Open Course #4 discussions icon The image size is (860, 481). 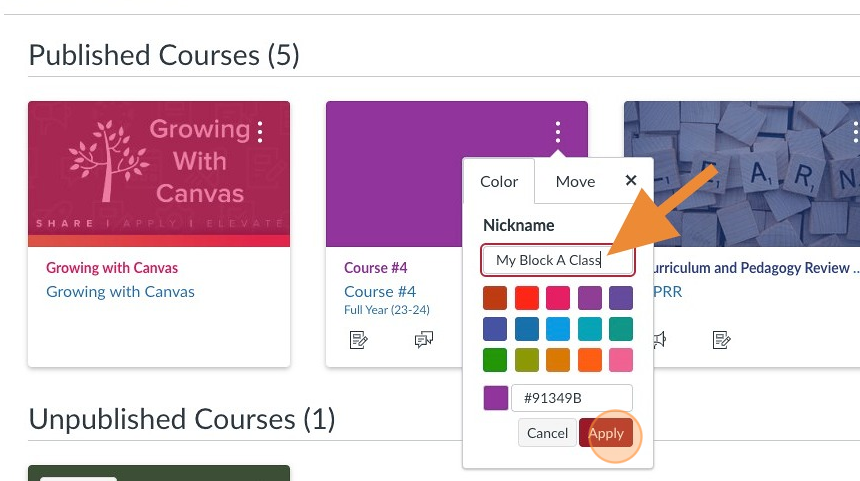pos(424,341)
